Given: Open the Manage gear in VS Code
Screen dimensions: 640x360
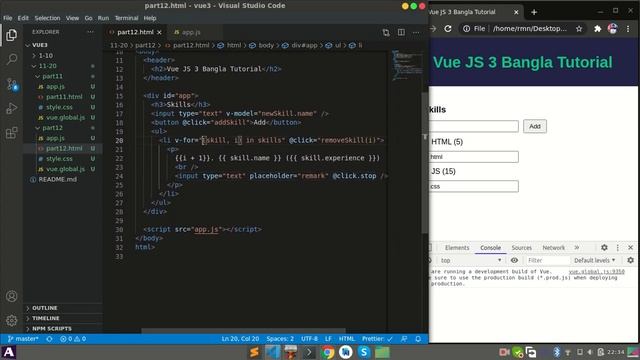Looking at the screenshot, I should coord(11,320).
